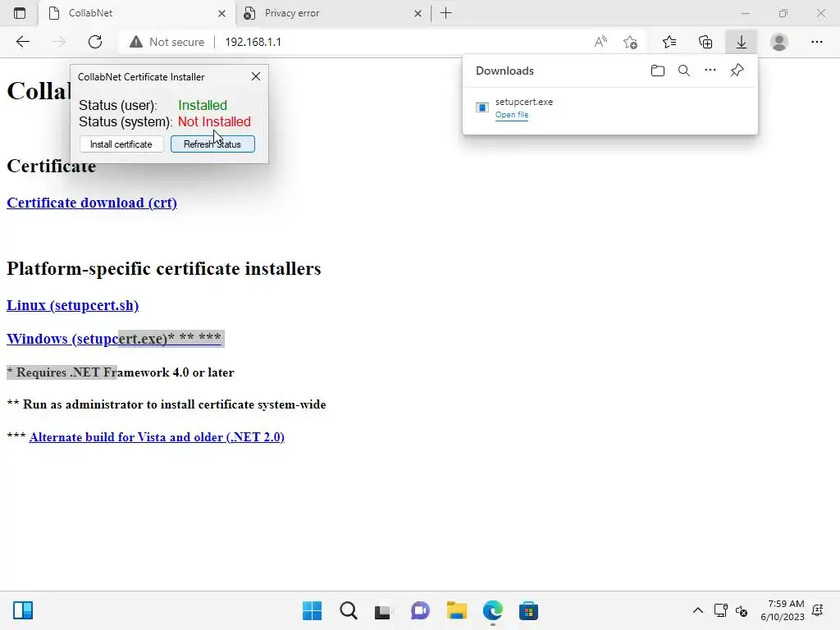Open notification center icon
The height and width of the screenshot is (630, 840).
[818, 610]
